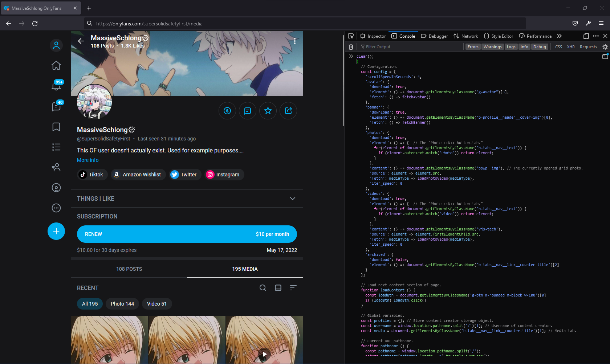Clear console output with trash icon
The image size is (610, 364).
[351, 47]
